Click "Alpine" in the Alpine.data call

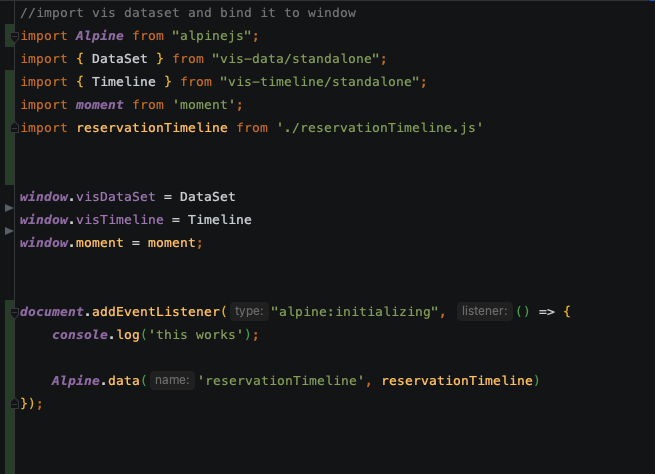pos(76,380)
